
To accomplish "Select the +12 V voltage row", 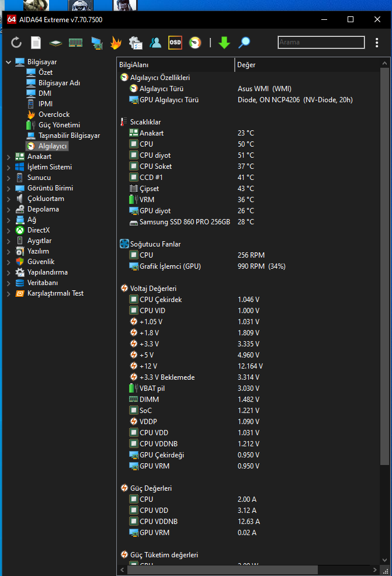I will tap(248, 366).
